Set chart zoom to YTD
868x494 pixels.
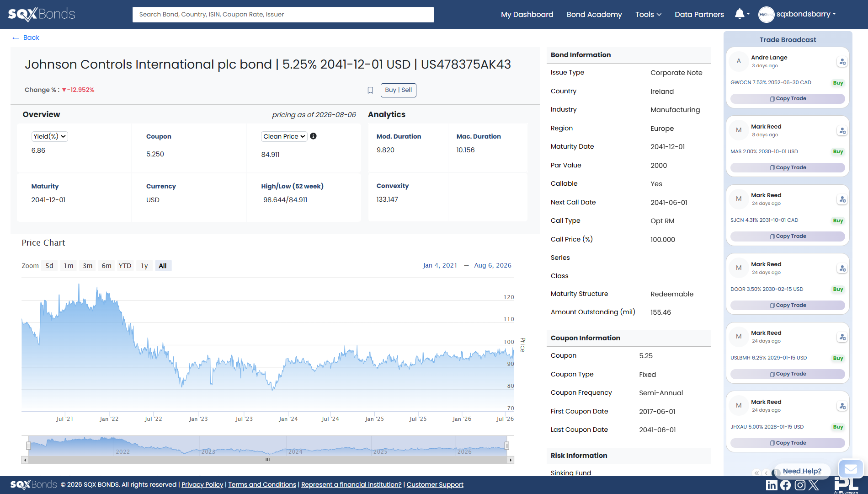[125, 266]
